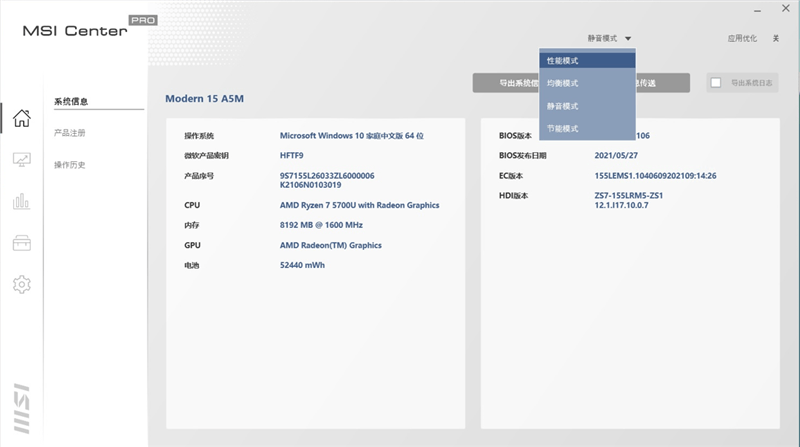800x447 pixels.
Task: Click the BIOS版本 label
Action: pos(515,136)
